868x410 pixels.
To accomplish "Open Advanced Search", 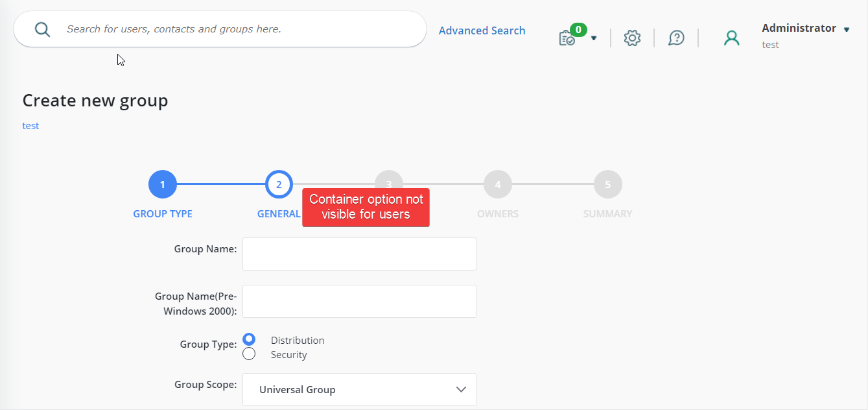I will pyautogui.click(x=482, y=30).
